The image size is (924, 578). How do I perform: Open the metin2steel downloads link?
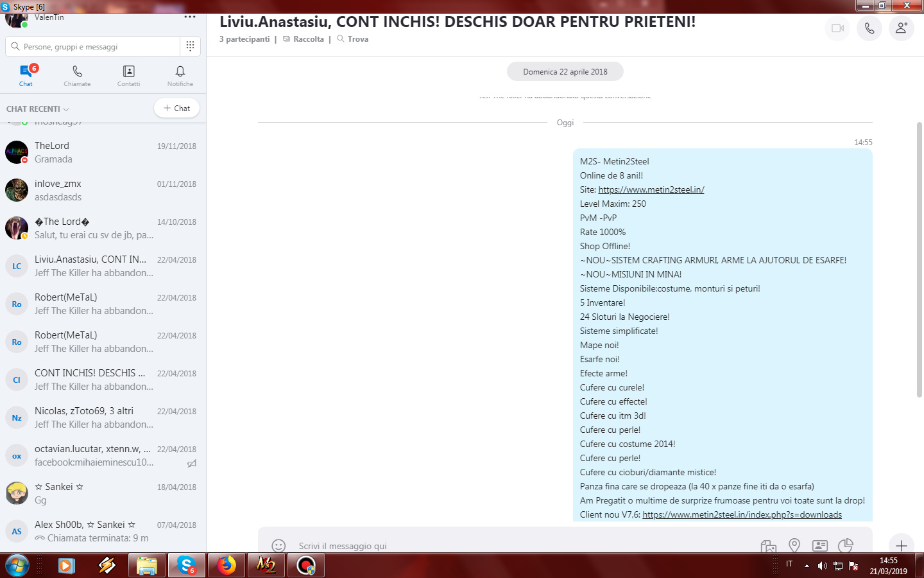pyautogui.click(x=742, y=514)
